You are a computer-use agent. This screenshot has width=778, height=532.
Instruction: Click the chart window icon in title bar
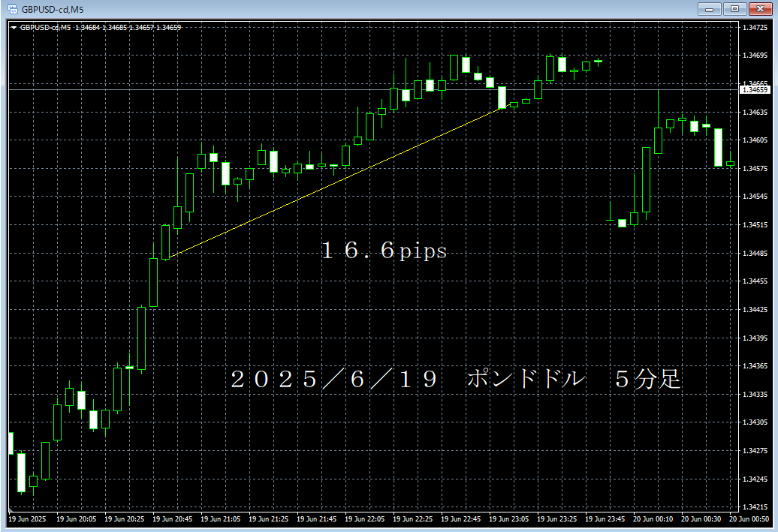click(12, 8)
